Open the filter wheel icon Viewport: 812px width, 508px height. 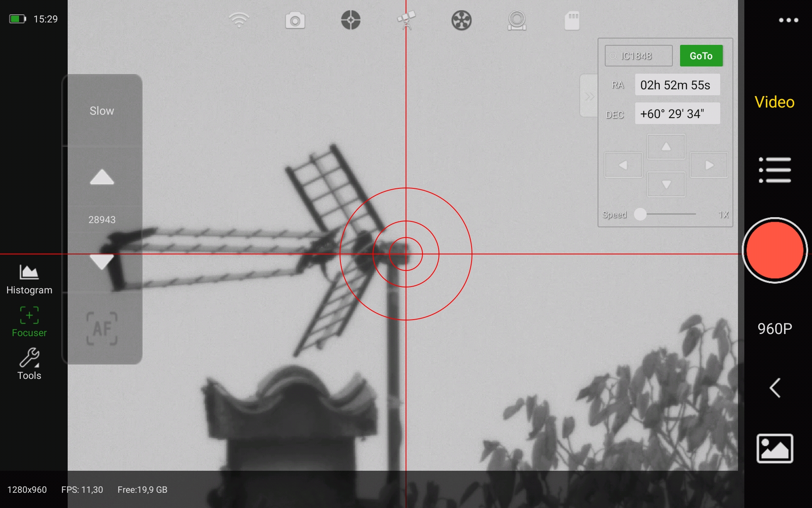462,19
